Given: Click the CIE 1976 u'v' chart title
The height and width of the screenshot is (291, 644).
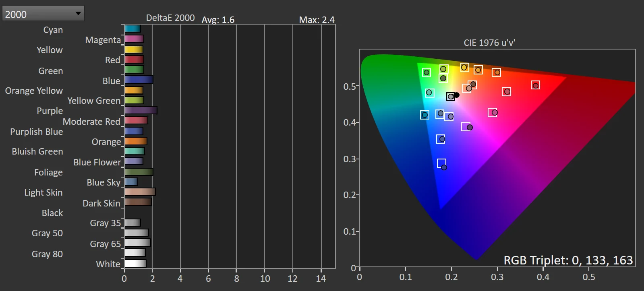Looking at the screenshot, I should coord(489,43).
